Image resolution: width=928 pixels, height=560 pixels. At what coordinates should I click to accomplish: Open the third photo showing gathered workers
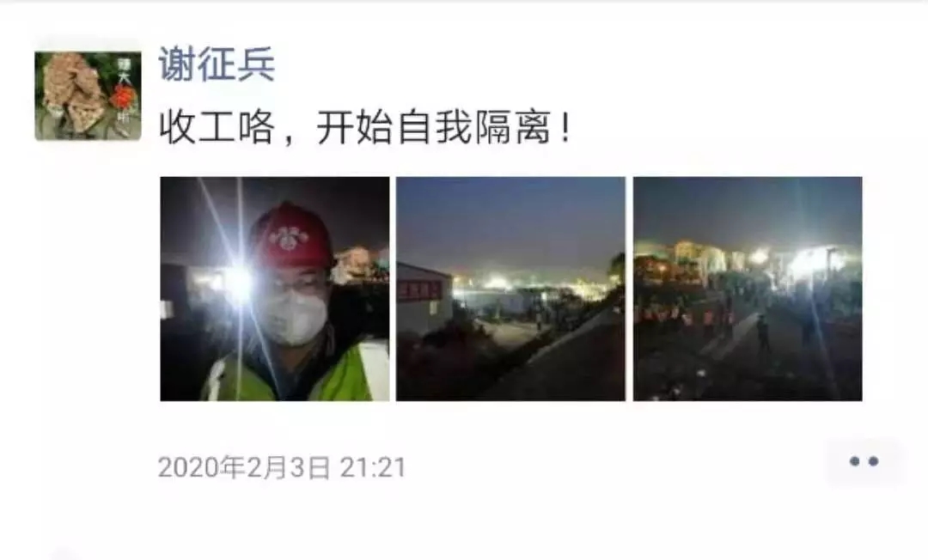(x=748, y=289)
